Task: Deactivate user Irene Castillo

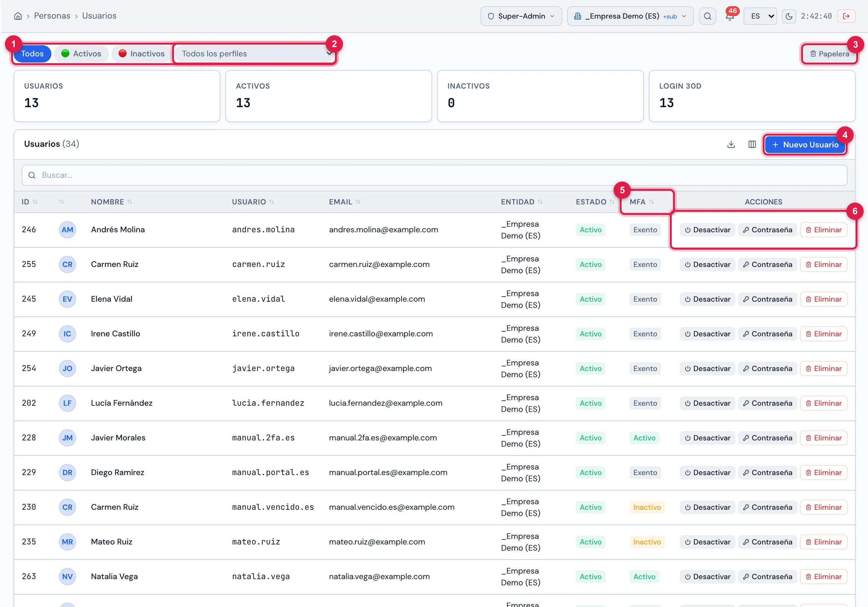Action: (x=707, y=334)
